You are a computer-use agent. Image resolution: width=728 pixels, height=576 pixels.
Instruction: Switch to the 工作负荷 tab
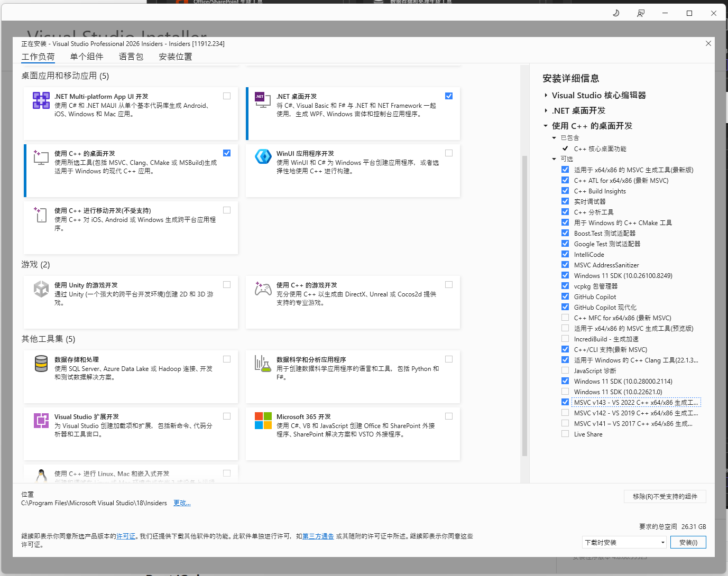tap(38, 57)
